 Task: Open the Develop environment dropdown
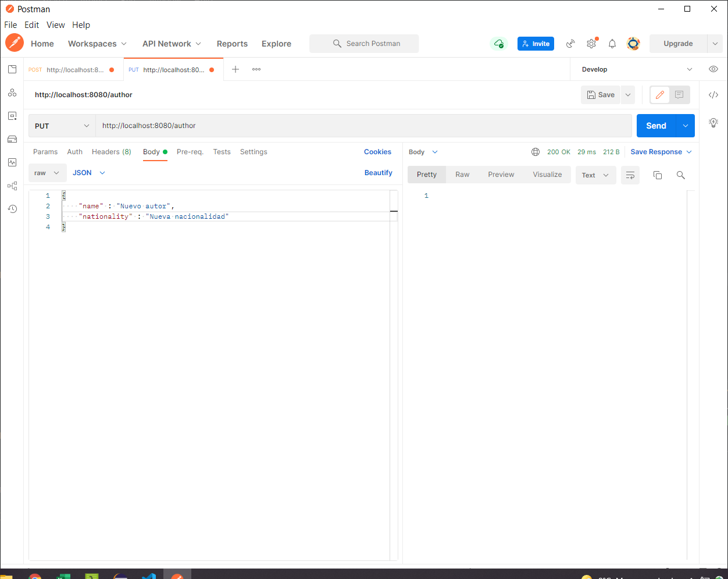click(x=637, y=69)
